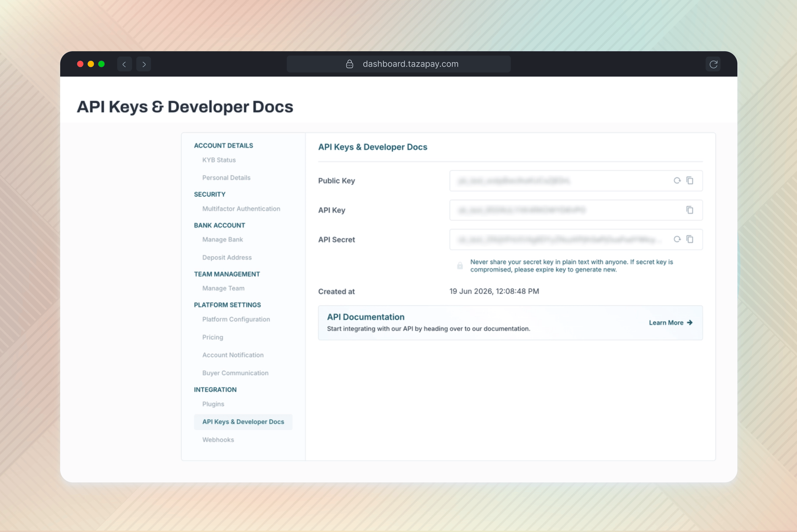Open Manage Team page
The height and width of the screenshot is (532, 797).
(x=223, y=288)
